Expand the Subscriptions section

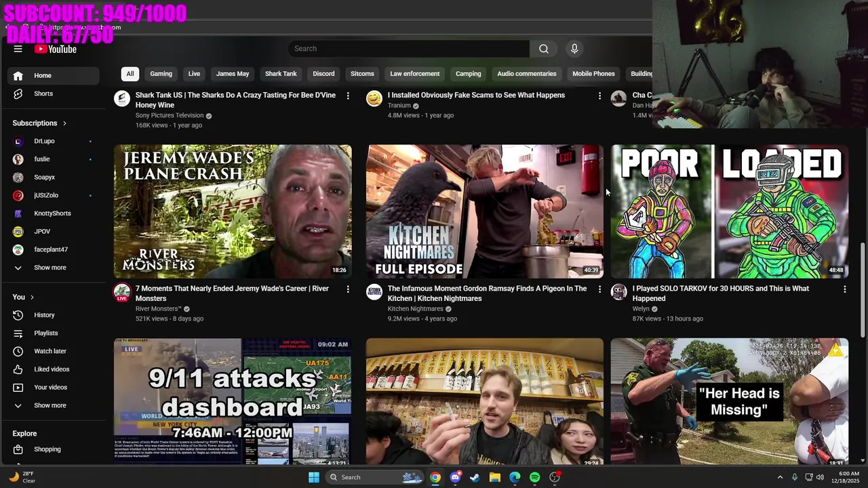point(39,123)
